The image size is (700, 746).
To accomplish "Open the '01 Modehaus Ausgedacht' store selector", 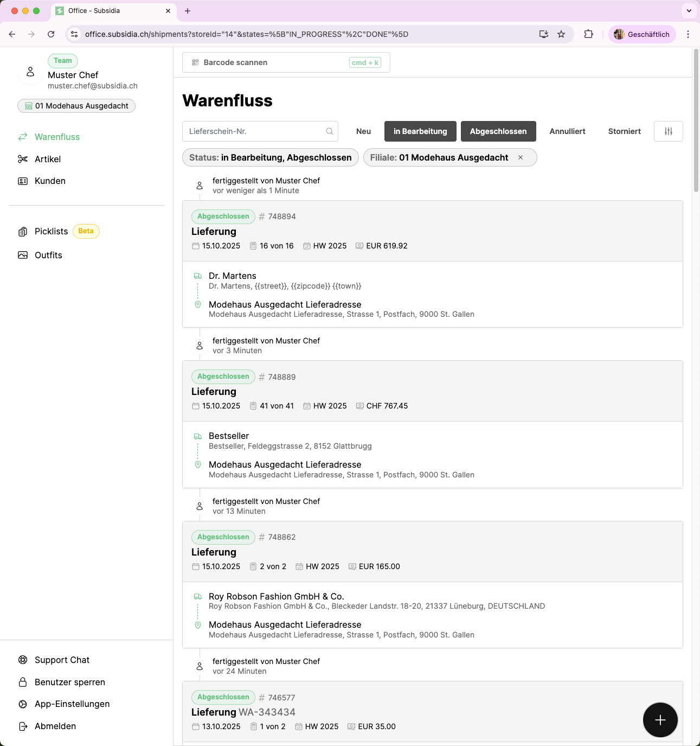I will tap(76, 106).
